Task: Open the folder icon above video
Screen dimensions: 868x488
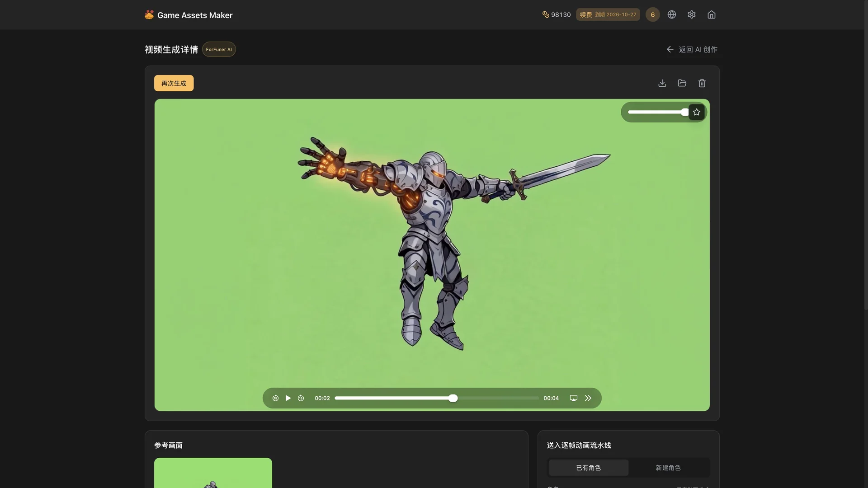Action: [682, 83]
